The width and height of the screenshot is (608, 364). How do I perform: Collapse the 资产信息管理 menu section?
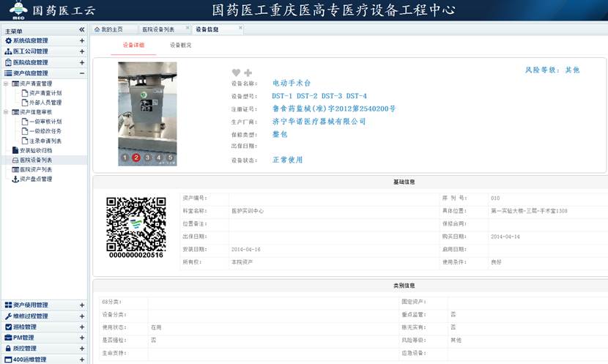pyautogui.click(x=82, y=73)
